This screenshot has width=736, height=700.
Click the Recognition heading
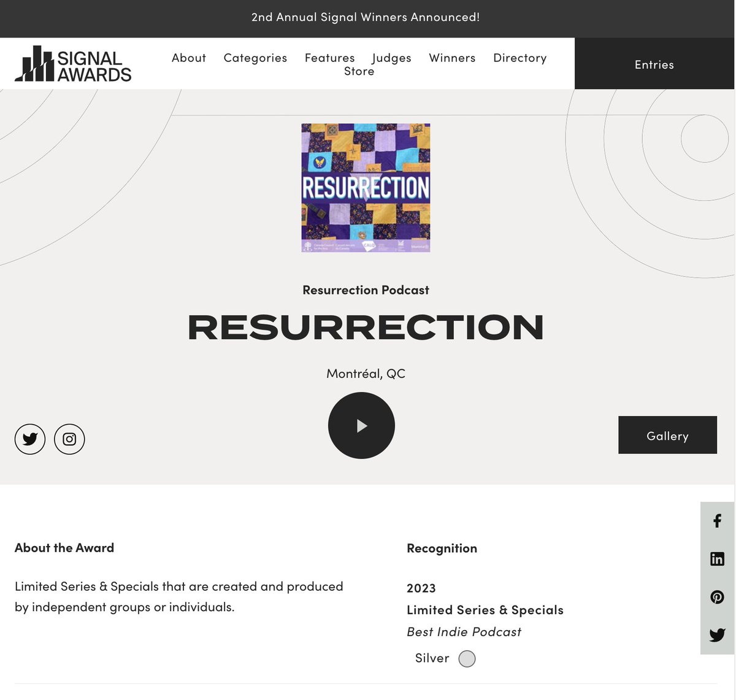coord(442,548)
